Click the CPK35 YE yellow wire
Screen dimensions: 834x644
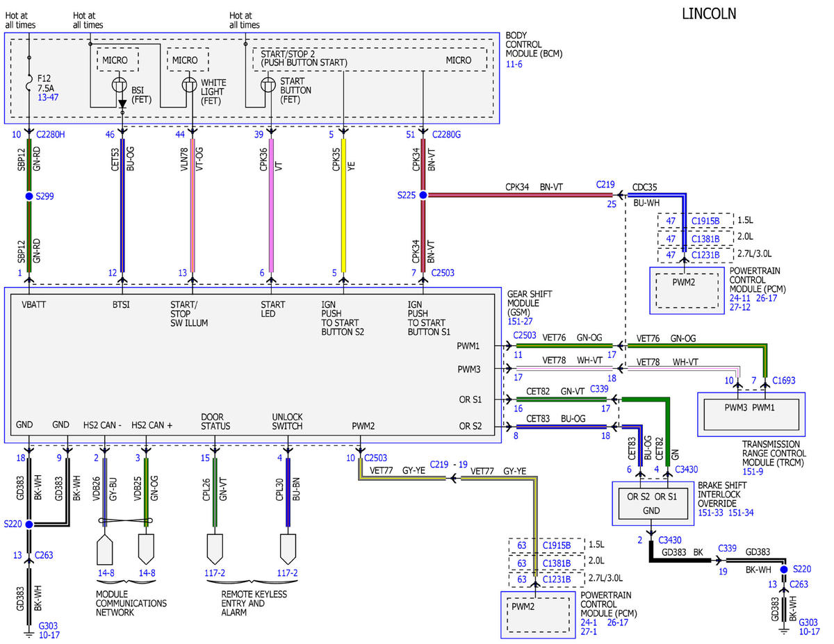click(343, 207)
